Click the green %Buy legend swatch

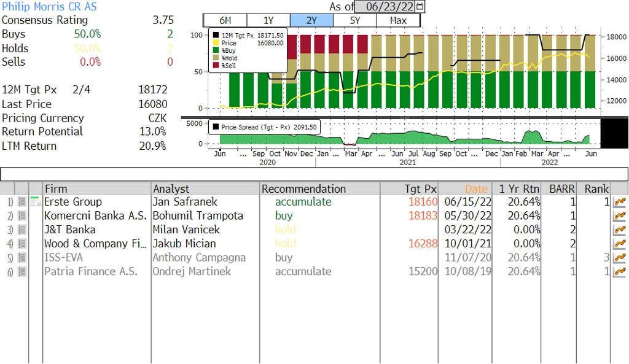click(216, 50)
